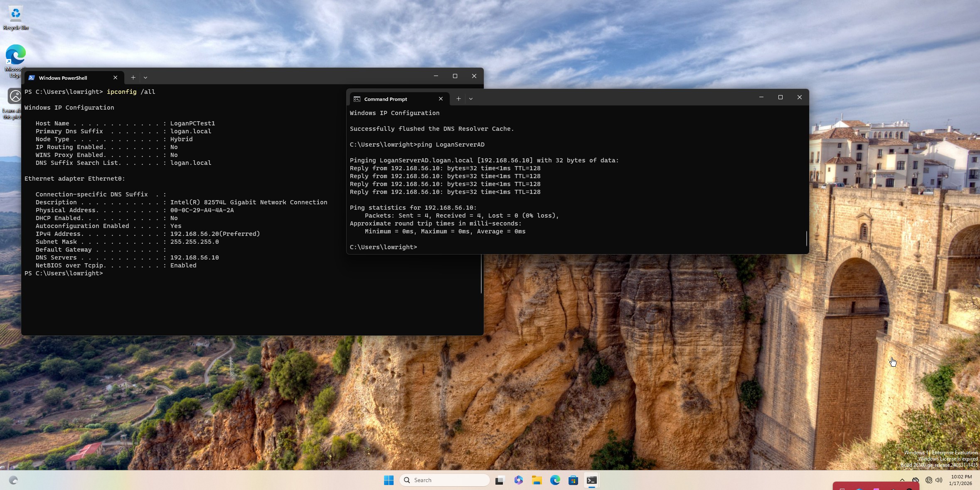Launch Microsoft Edge from the taskbar
Image resolution: width=980 pixels, height=490 pixels.
click(555, 480)
